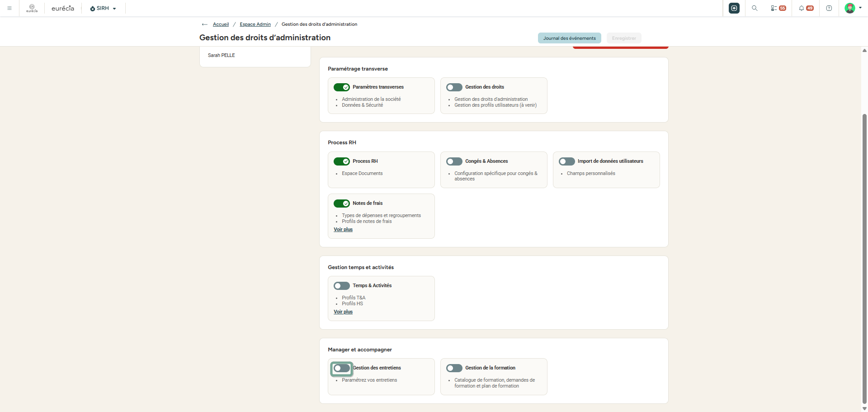Click the vertical page scrollbar
Screen dimensions: 868x412
[x=864, y=258]
